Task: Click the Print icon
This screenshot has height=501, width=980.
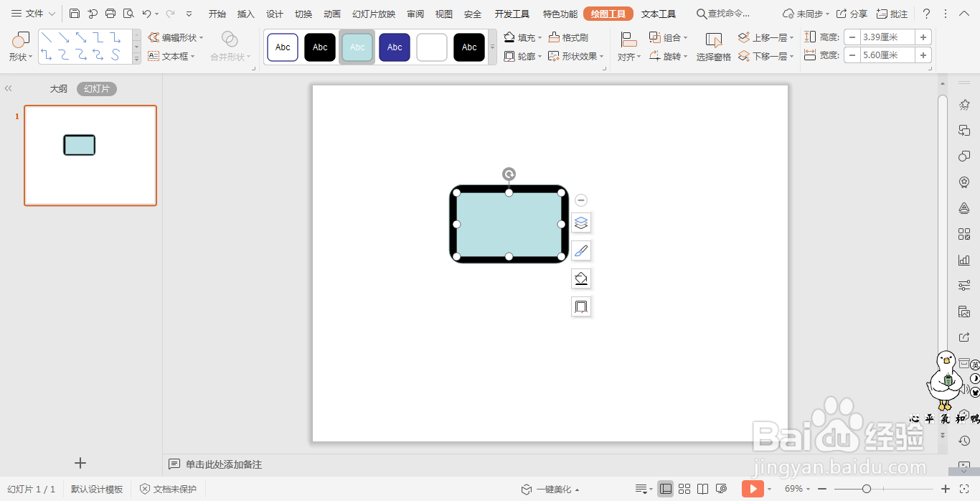Action: [110, 14]
